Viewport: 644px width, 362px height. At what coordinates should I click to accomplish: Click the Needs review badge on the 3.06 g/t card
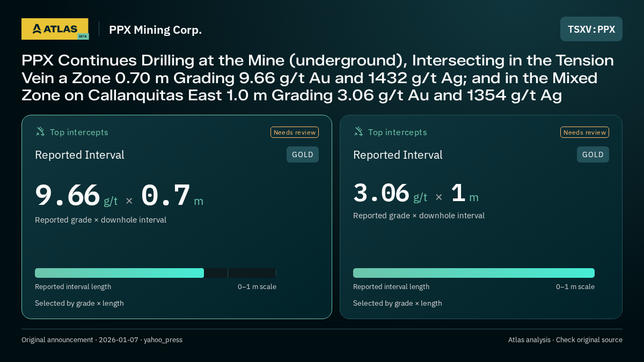584,132
